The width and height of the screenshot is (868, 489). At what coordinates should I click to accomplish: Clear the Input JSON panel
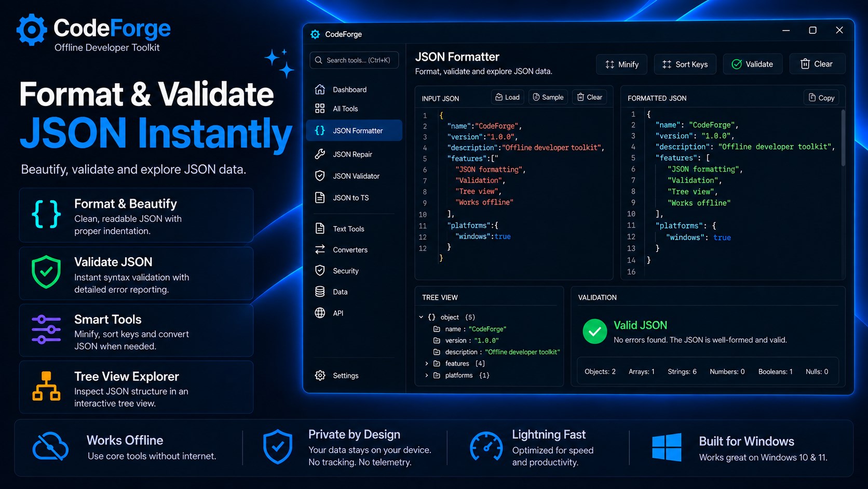point(589,97)
